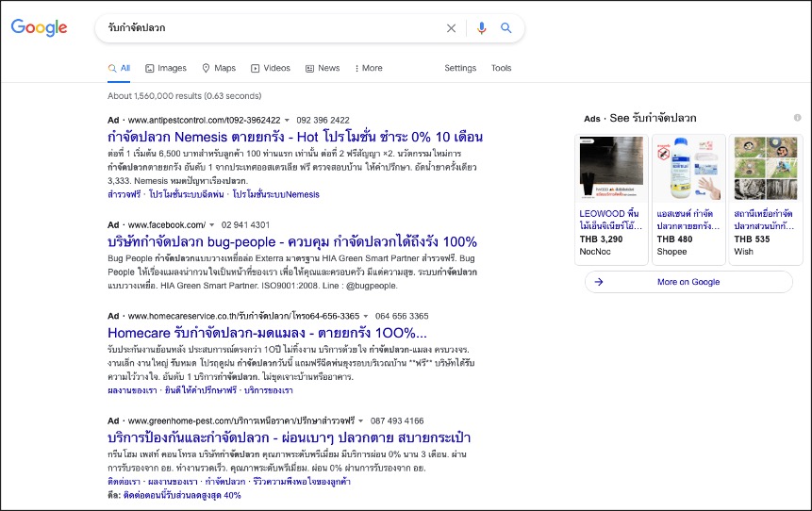The width and height of the screenshot is (812, 511).
Task: Start voice search with the microphone icon
Action: tap(482, 28)
